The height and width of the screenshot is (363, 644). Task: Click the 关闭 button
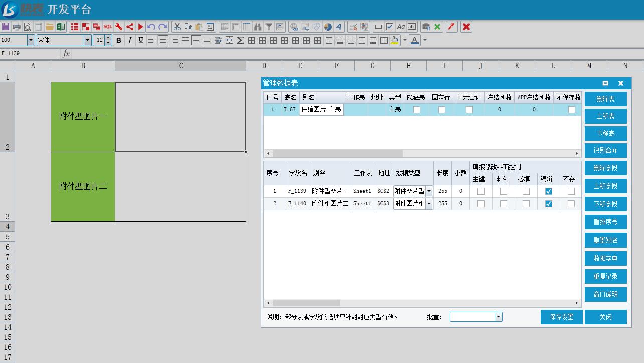click(605, 317)
